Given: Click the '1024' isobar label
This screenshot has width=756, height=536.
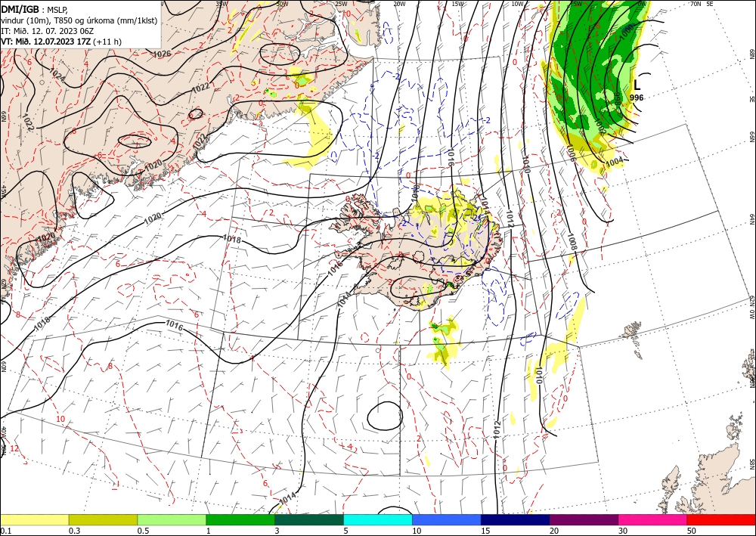Looking at the screenshot, I should [x=57, y=74].
